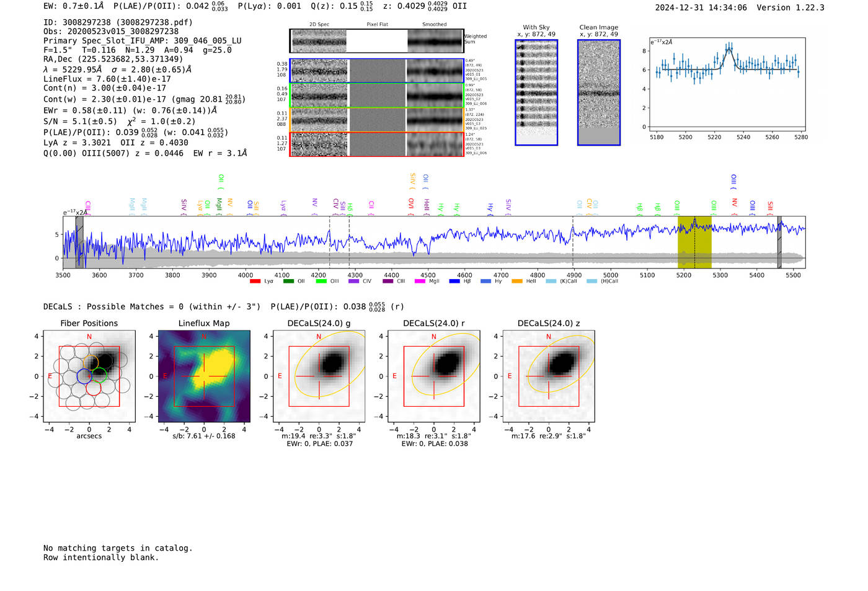Pick the bright green OIII legend swatch
The height and width of the screenshot is (591, 868).
[x=321, y=282]
